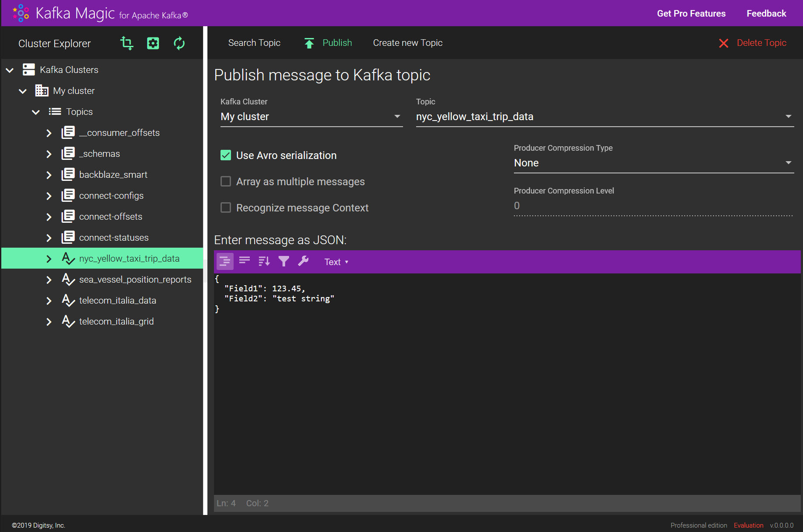Click the Avro icon of sea_vessel_position_reports
803x532 pixels.
(68, 279)
